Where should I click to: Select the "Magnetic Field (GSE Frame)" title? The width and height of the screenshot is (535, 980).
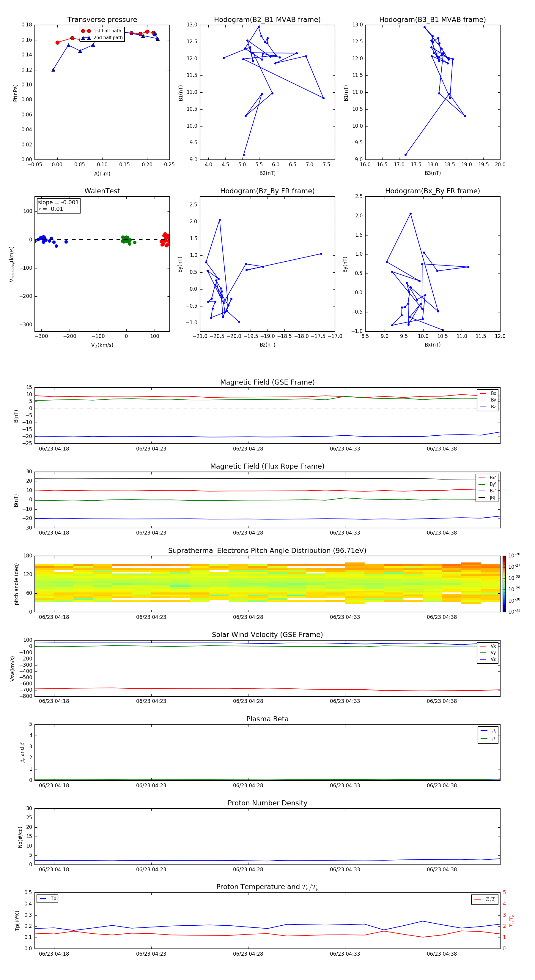pyautogui.click(x=267, y=382)
